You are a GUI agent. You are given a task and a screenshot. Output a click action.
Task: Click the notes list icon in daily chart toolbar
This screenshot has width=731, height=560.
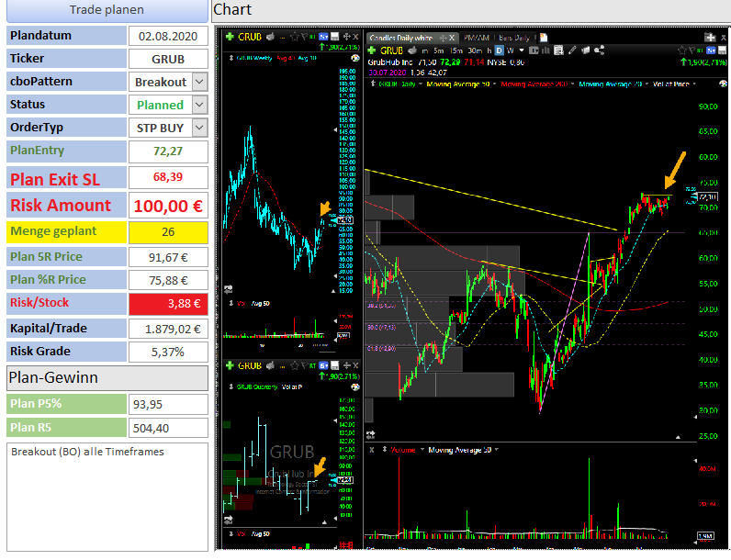[x=558, y=50]
